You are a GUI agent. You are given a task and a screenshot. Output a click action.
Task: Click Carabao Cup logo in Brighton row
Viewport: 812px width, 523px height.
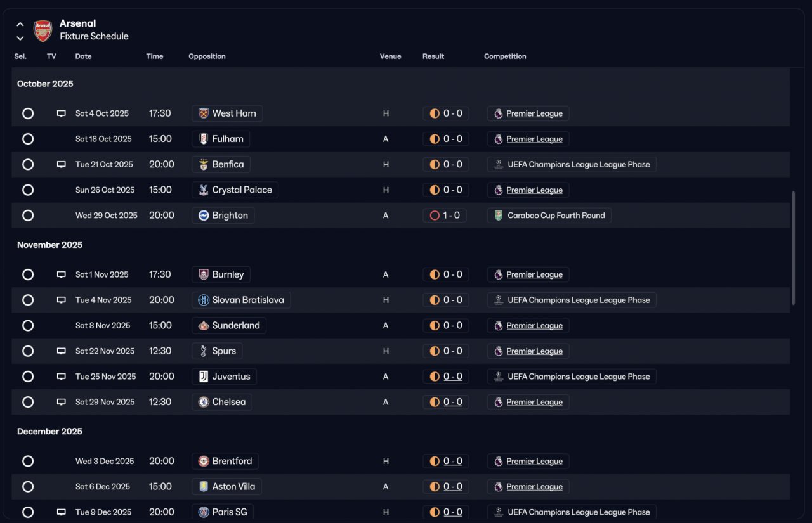pyautogui.click(x=499, y=216)
